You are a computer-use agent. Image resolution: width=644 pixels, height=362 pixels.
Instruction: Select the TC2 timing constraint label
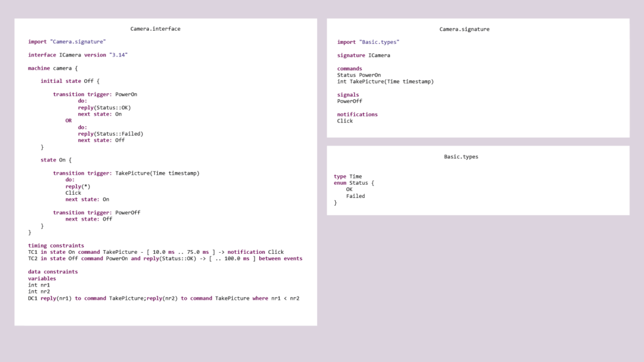[33, 258]
